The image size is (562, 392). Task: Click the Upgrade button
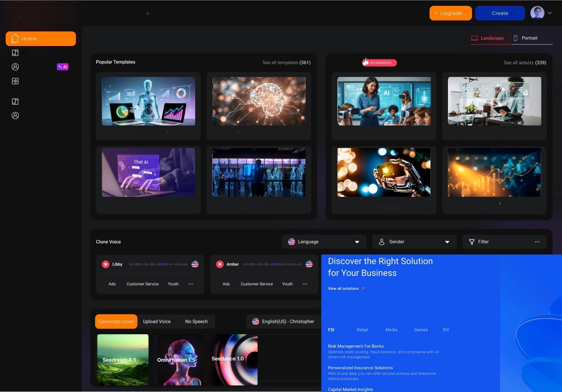[450, 13]
